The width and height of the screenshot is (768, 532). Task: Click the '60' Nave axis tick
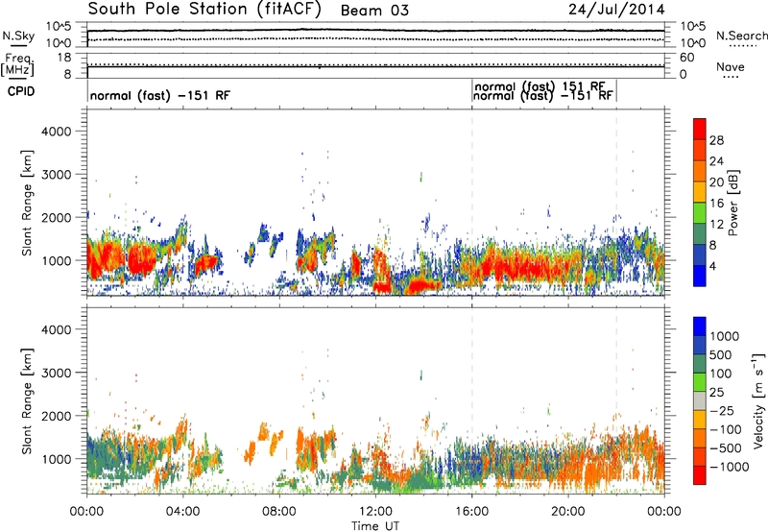click(686, 58)
